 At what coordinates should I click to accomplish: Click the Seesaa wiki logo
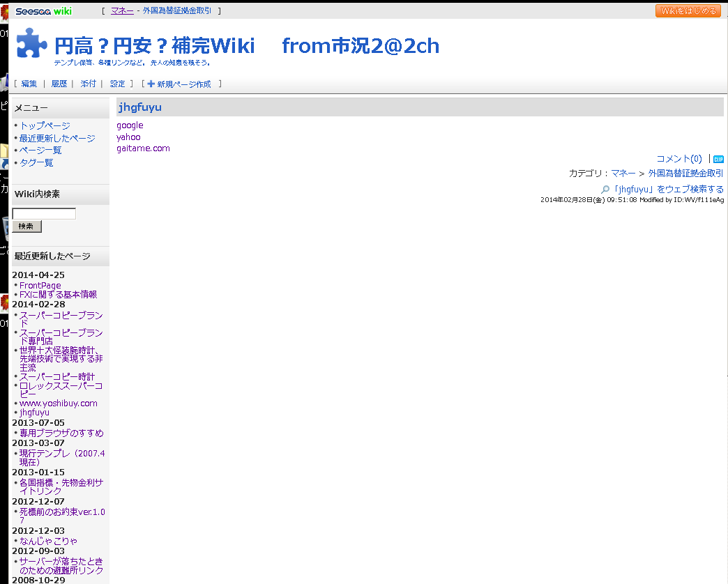click(x=44, y=11)
